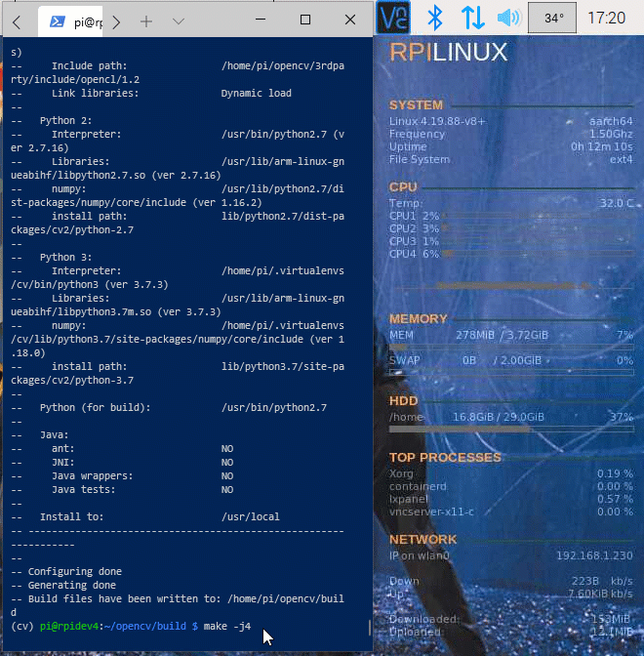Image resolution: width=644 pixels, height=656 pixels.
Task: Click the 'Python (for build):' line
Action: click(x=169, y=407)
